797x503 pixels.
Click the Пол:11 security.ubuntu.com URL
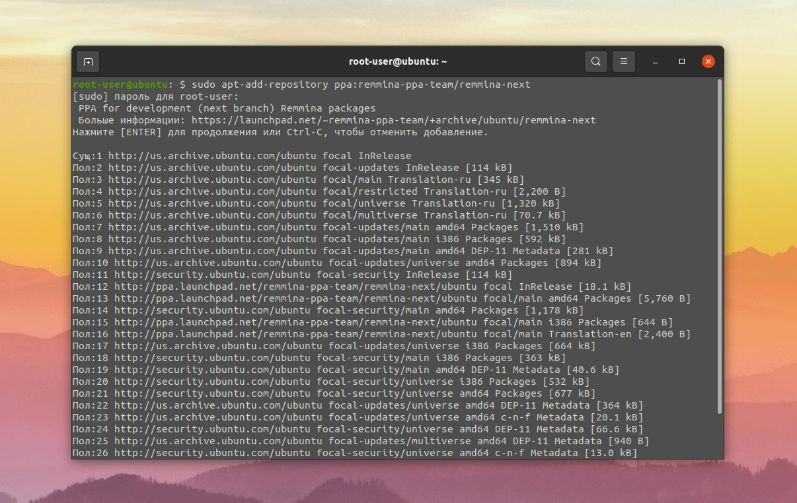point(212,275)
